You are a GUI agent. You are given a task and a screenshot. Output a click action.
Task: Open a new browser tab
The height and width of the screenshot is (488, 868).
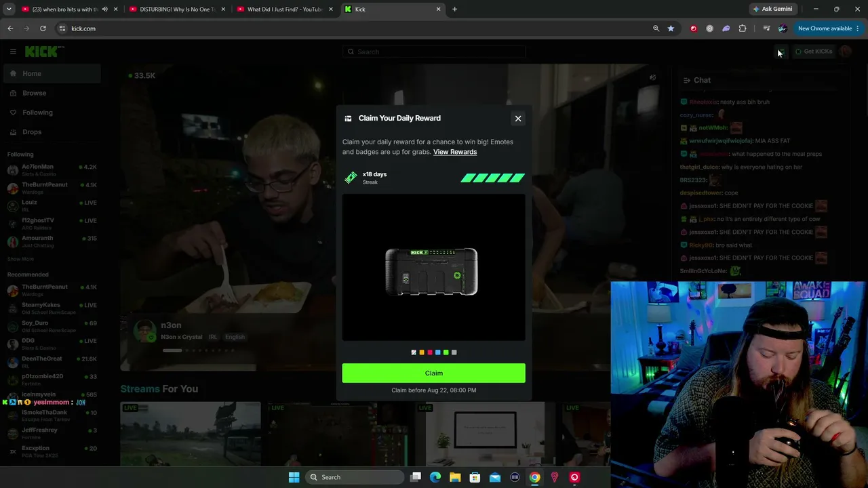[x=455, y=9]
